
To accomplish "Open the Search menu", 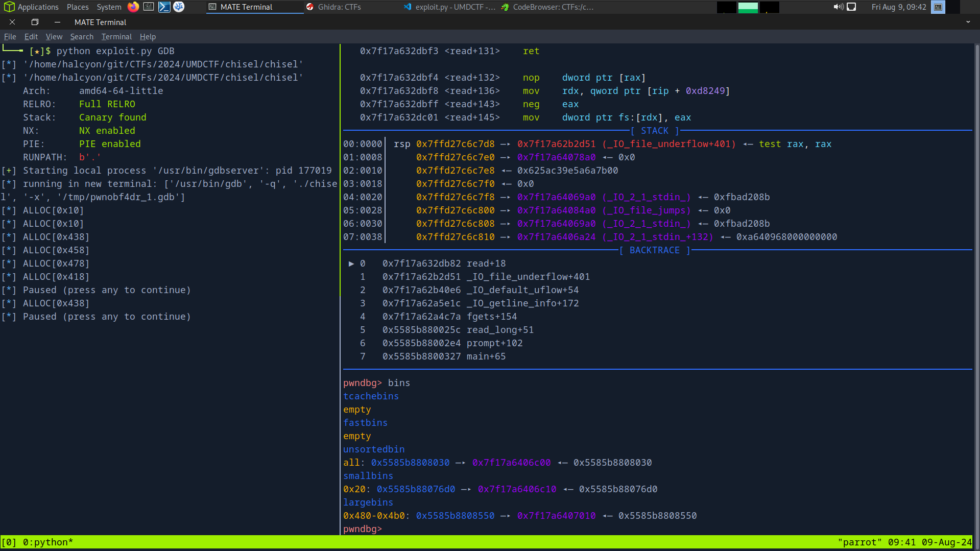I will [x=82, y=37].
